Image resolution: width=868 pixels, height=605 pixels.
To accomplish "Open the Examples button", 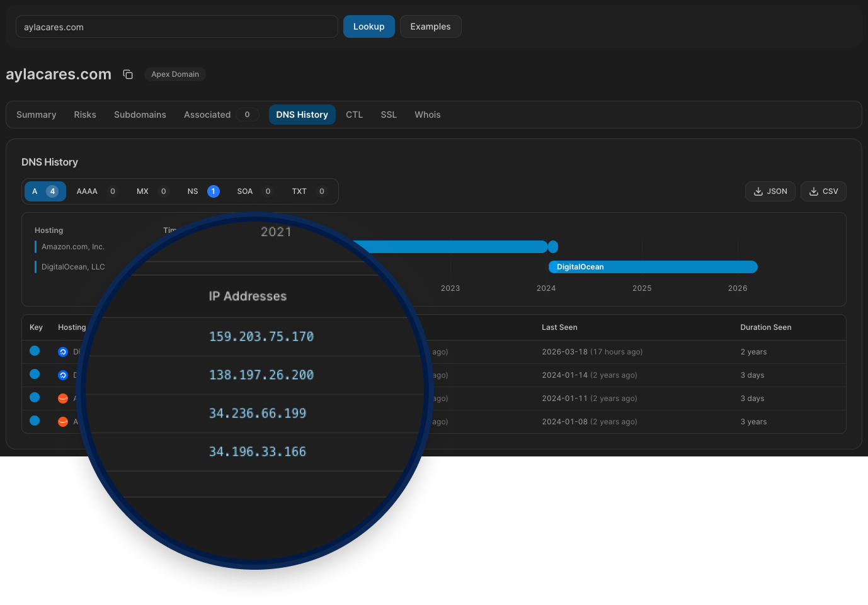I will 430,26.
